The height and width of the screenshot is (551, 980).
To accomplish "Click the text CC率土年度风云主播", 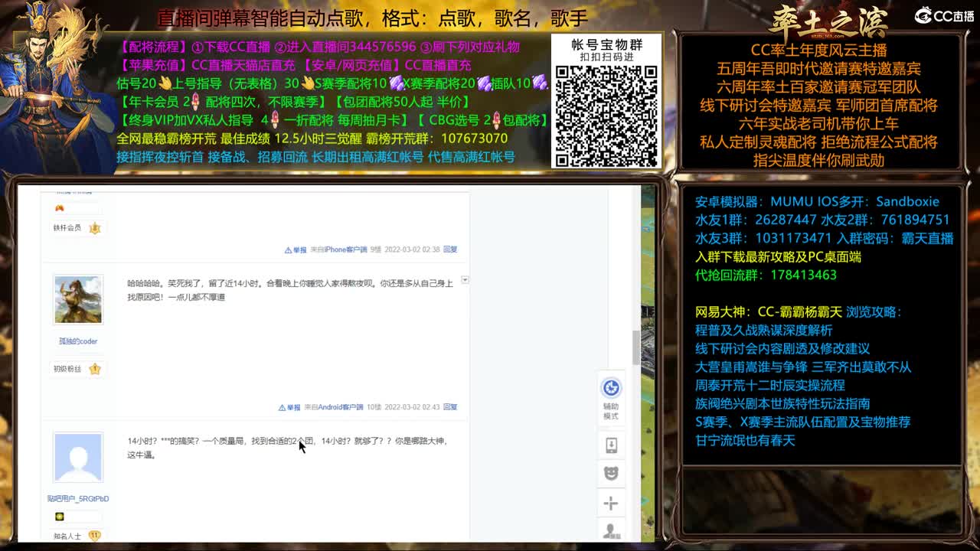I will [x=818, y=51].
